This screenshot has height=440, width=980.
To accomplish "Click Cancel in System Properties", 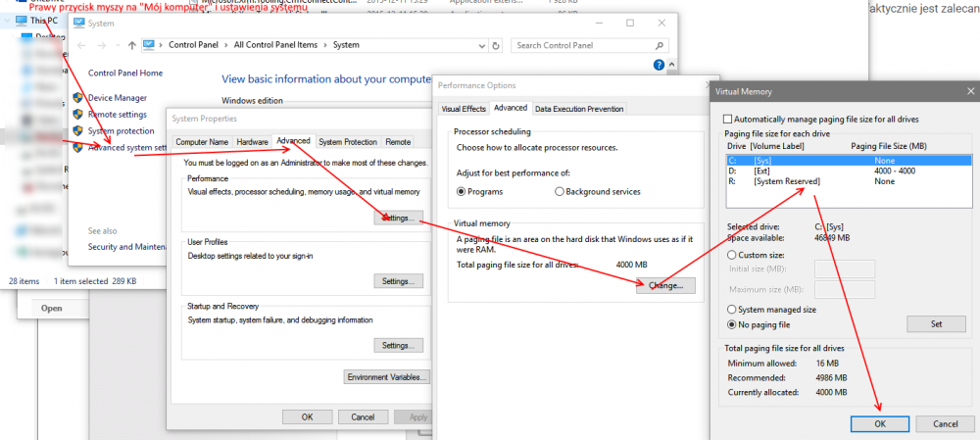I will (x=363, y=416).
